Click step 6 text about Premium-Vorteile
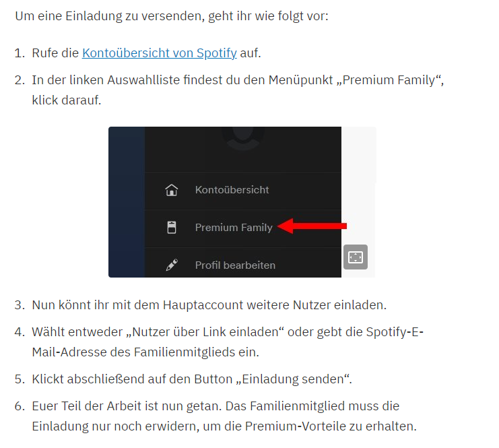Image resolution: width=499 pixels, height=448 pixels. pos(224,416)
